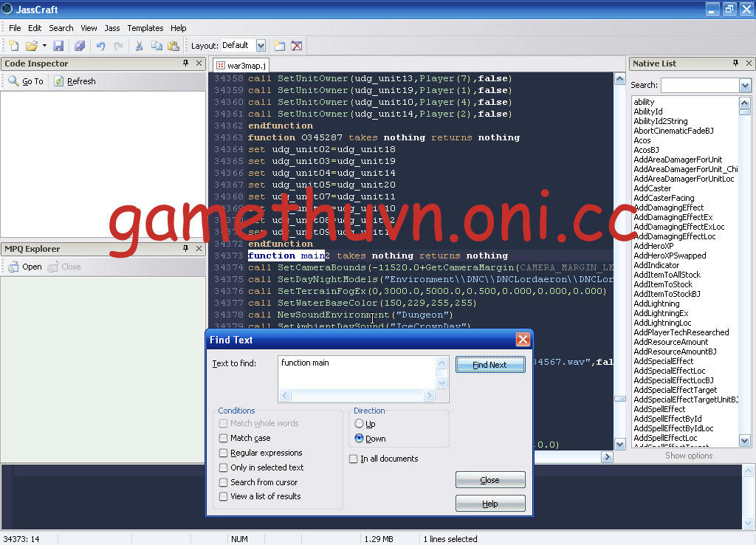Click the Find Next button
Screen dimensions: 756x545
pyautogui.click(x=490, y=365)
